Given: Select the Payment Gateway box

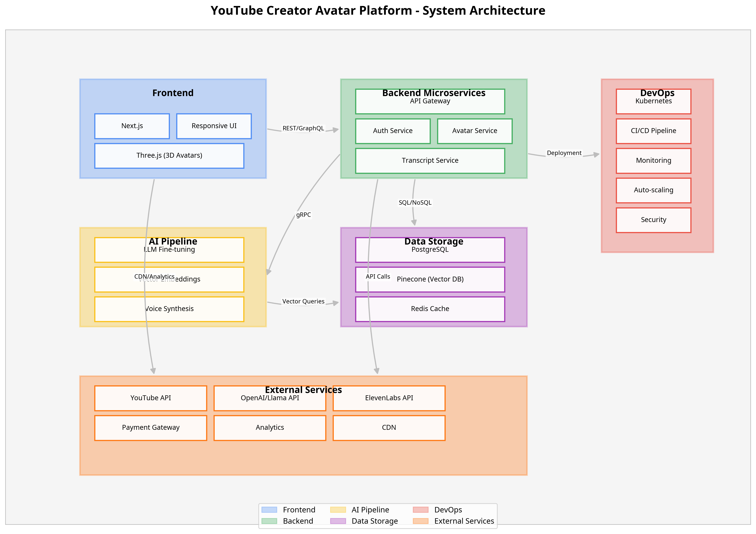Looking at the screenshot, I should 151,428.
